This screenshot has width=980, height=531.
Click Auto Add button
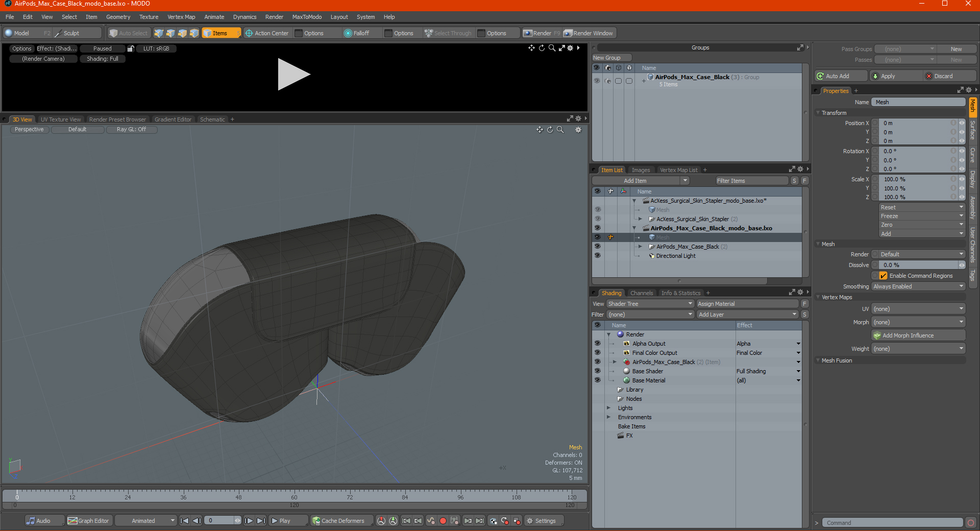(841, 76)
